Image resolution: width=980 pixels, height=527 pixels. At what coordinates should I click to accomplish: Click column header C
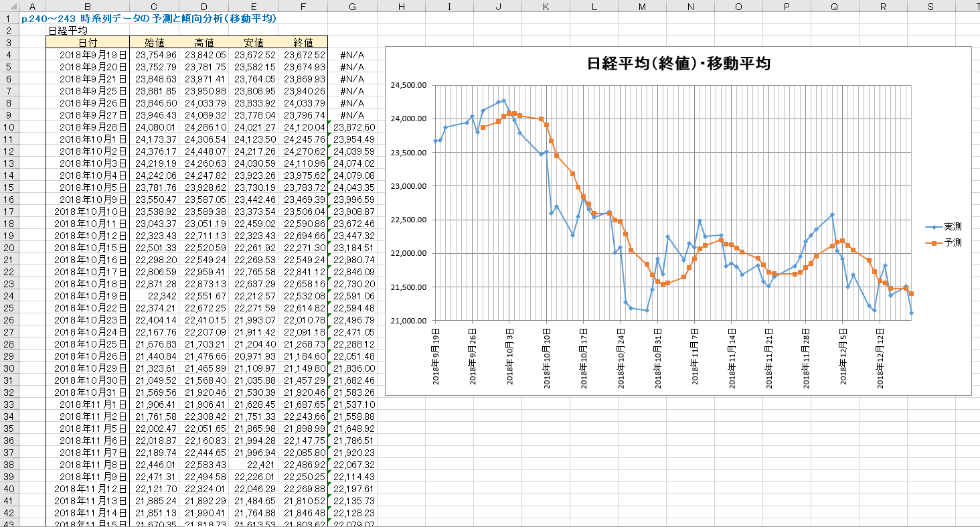(x=154, y=6)
